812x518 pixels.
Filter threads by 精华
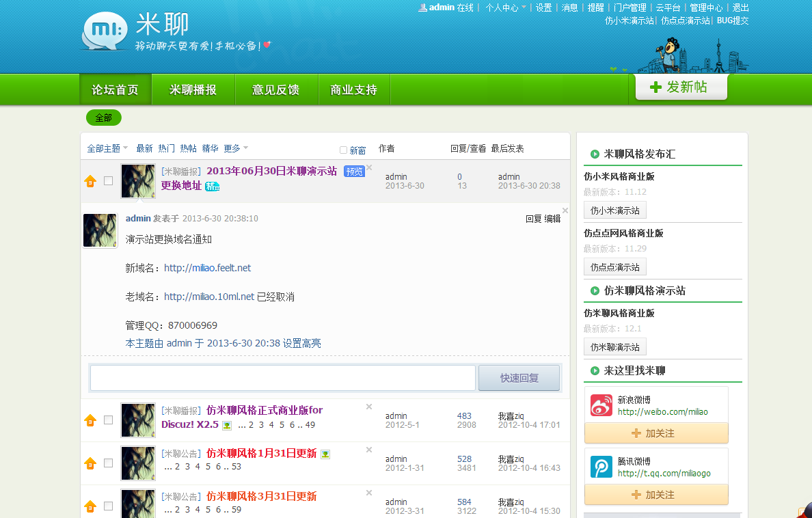click(x=211, y=149)
